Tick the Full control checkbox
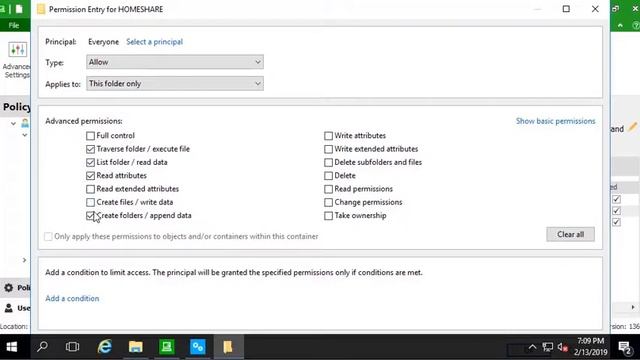The height and width of the screenshot is (360, 640). (x=90, y=136)
